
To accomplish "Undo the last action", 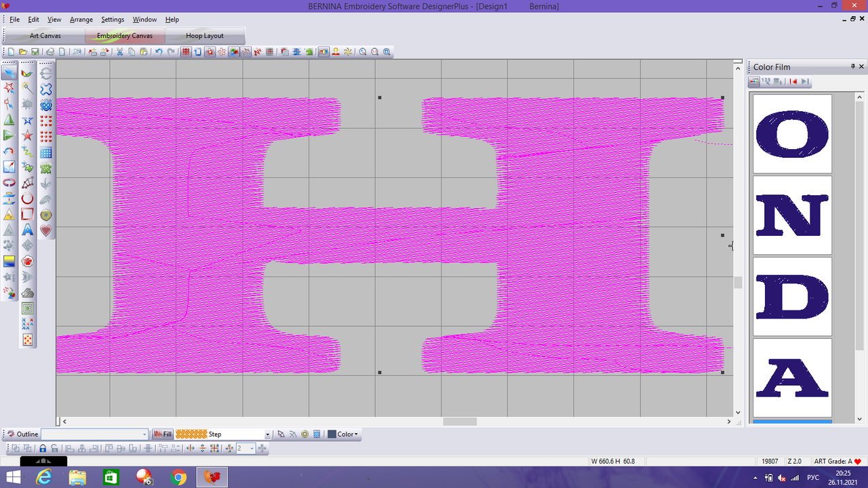I will tap(159, 52).
